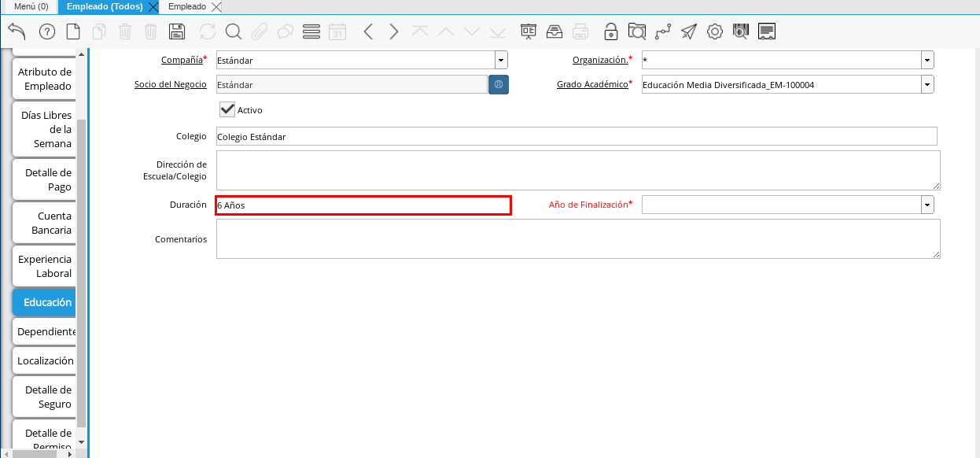Image resolution: width=980 pixels, height=458 pixels.
Task: Click the second trash delete selection icon
Action: tap(151, 31)
